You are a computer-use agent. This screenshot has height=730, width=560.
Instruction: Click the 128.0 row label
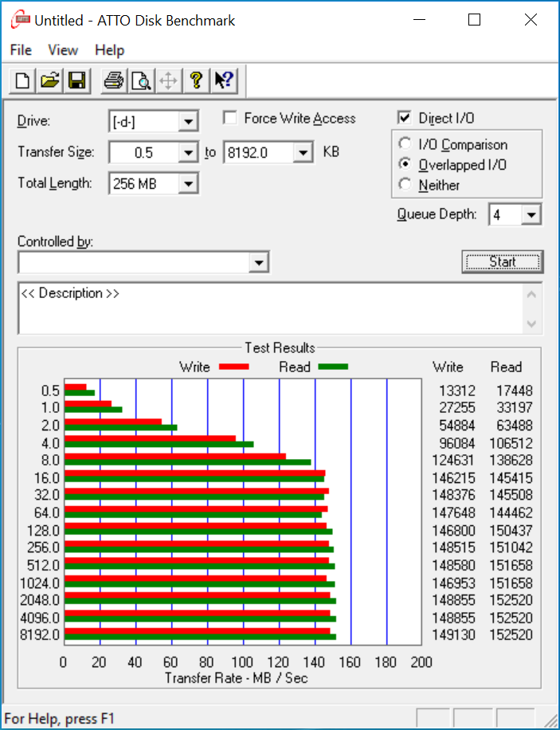click(43, 530)
